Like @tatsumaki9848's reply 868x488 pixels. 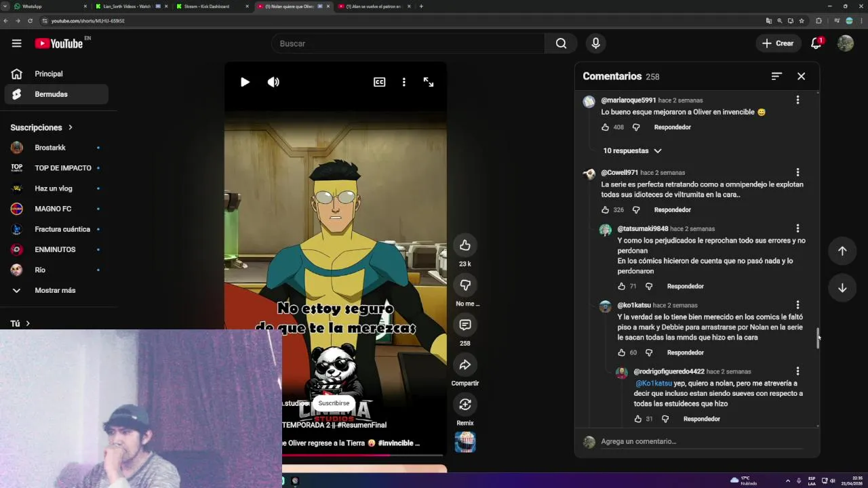tap(621, 286)
